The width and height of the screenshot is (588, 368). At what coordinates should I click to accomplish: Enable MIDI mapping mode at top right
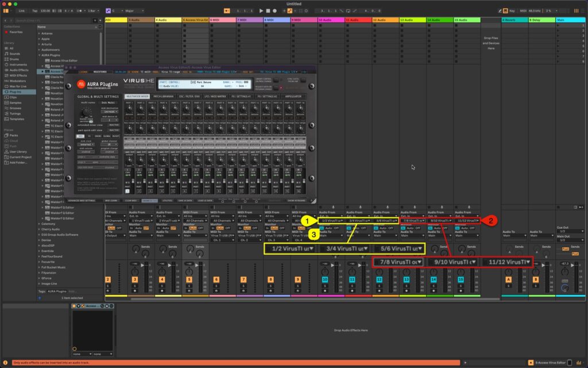(x=523, y=10)
